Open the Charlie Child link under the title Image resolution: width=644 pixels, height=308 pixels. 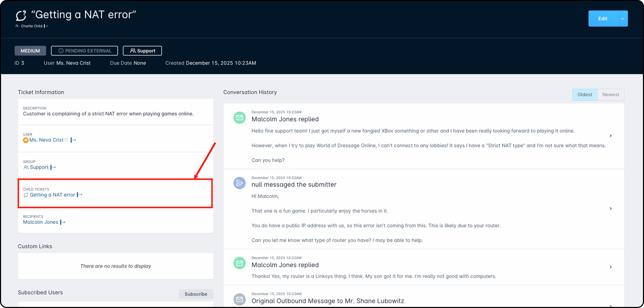(32, 26)
